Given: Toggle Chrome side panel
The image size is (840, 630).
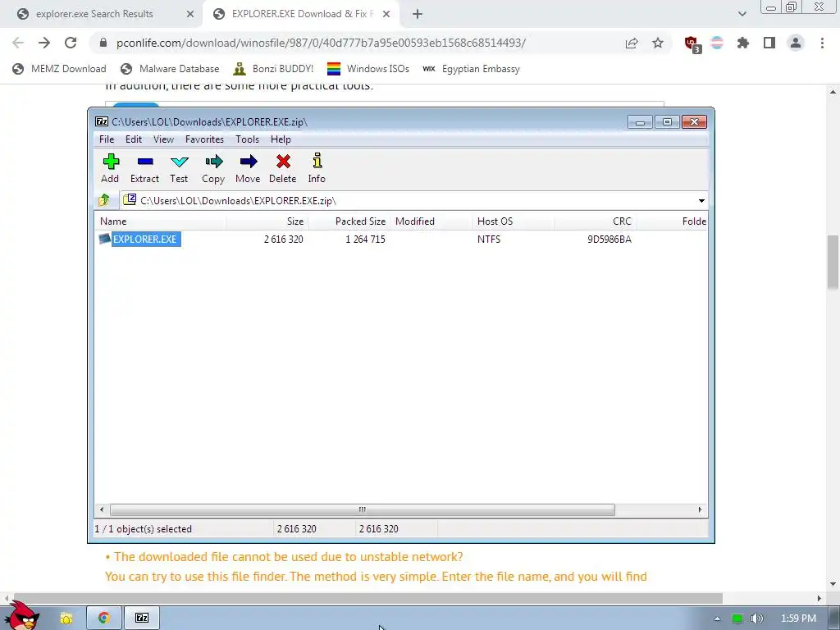Looking at the screenshot, I should click(769, 43).
